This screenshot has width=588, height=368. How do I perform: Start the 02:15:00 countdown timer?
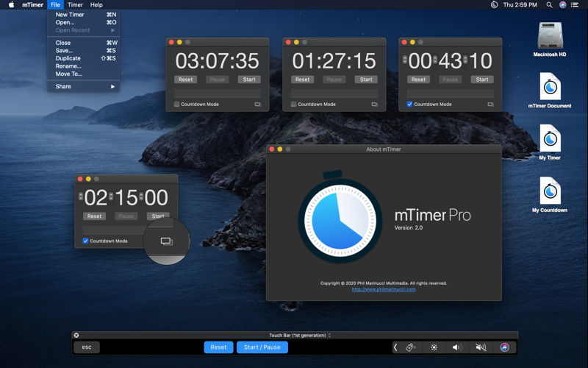coord(158,216)
